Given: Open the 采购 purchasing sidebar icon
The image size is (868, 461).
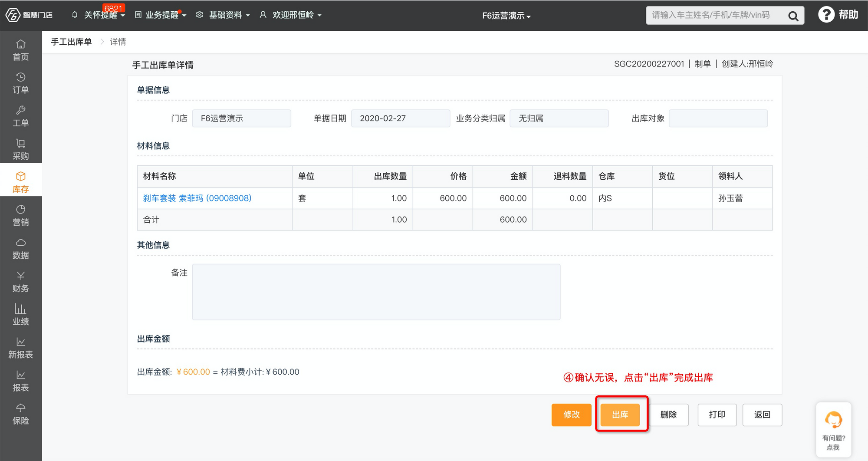Looking at the screenshot, I should pos(21,143).
